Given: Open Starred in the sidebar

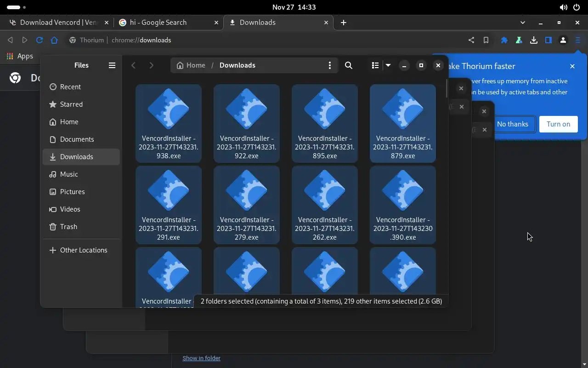Looking at the screenshot, I should tap(81, 104).
